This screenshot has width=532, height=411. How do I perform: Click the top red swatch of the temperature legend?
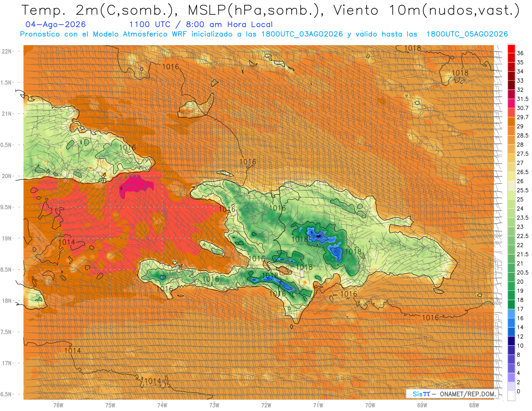[511, 48]
